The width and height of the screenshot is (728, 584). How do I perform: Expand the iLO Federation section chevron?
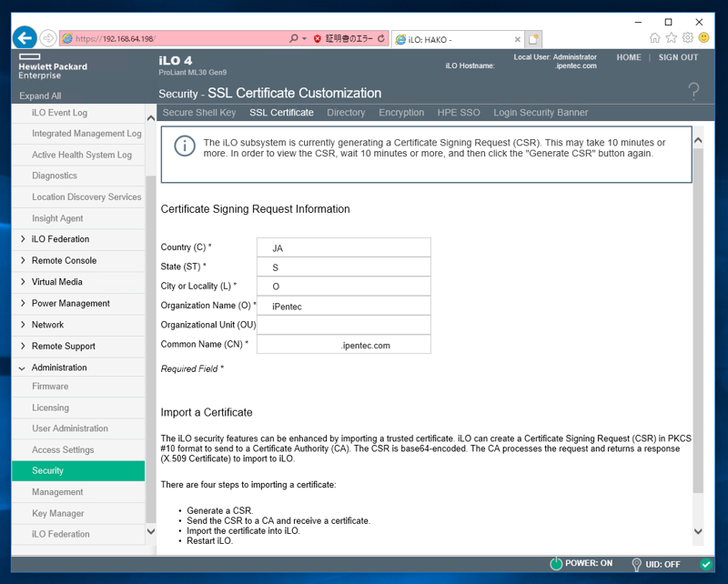(23, 238)
